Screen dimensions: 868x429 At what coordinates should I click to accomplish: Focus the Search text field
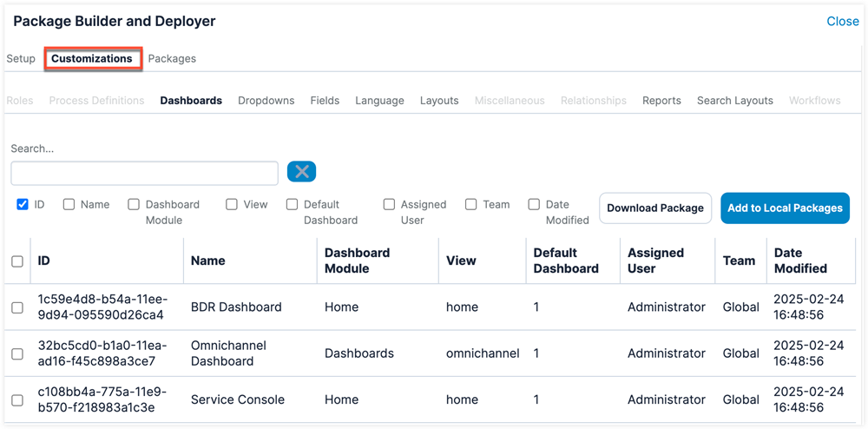point(144,173)
